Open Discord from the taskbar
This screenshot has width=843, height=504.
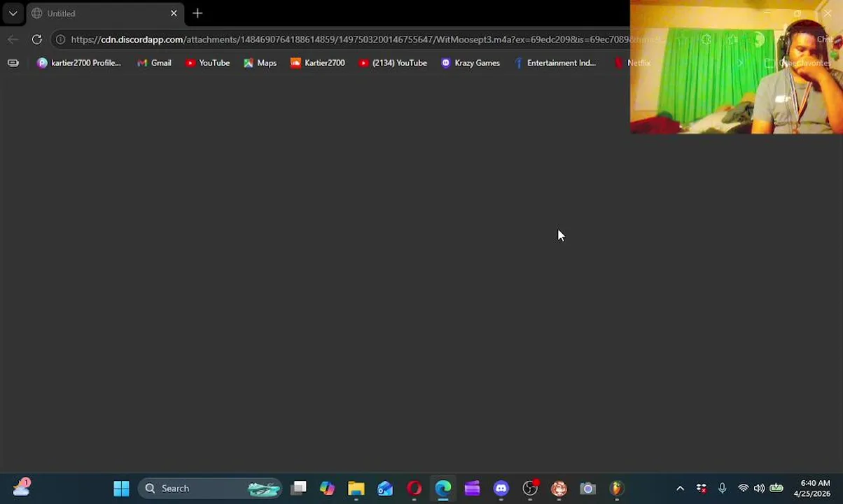pos(501,488)
